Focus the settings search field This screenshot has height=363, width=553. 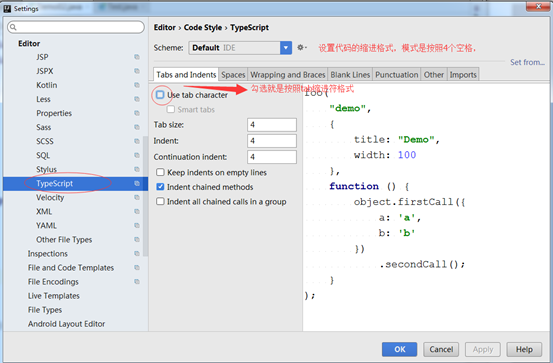(x=76, y=27)
